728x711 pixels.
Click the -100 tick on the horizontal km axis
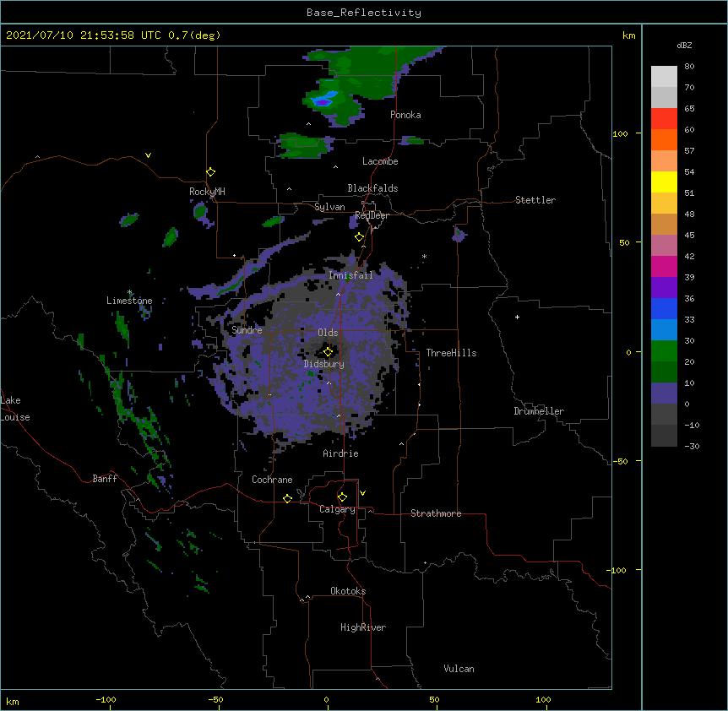pos(106,699)
